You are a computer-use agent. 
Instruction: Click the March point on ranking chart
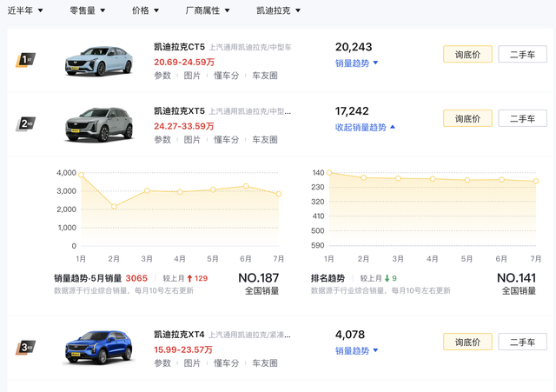point(398,178)
